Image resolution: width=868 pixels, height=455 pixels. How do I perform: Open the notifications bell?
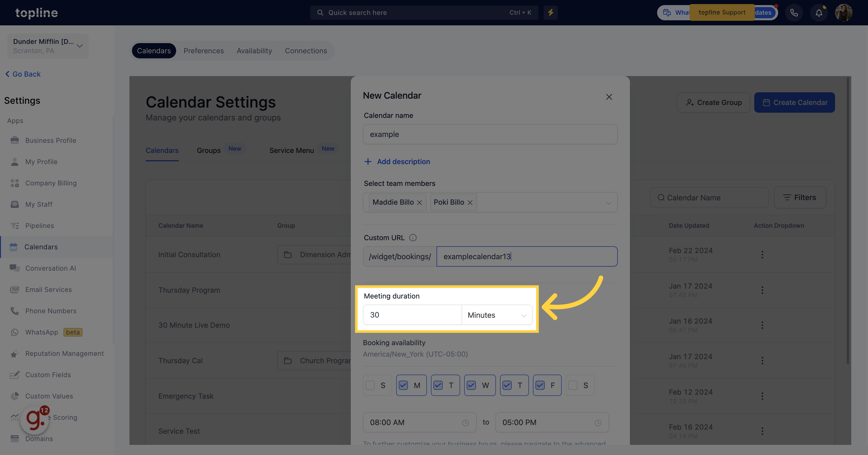pos(819,13)
